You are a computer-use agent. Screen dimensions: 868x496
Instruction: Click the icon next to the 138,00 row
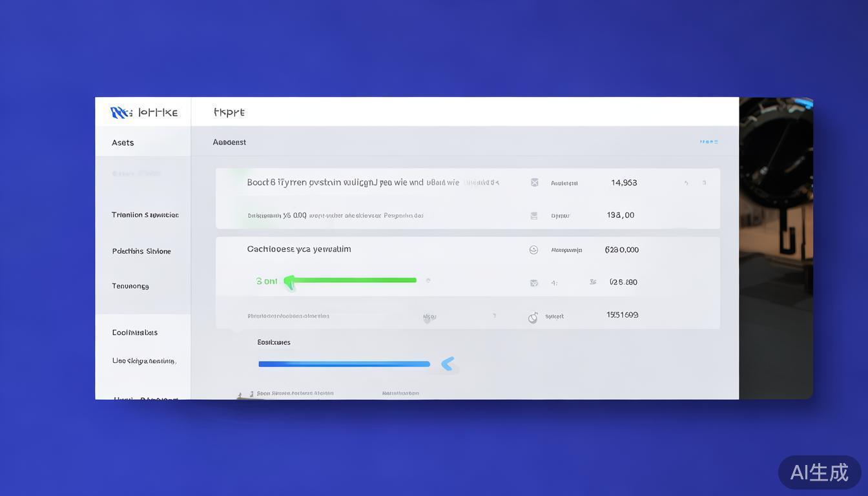pyautogui.click(x=534, y=216)
